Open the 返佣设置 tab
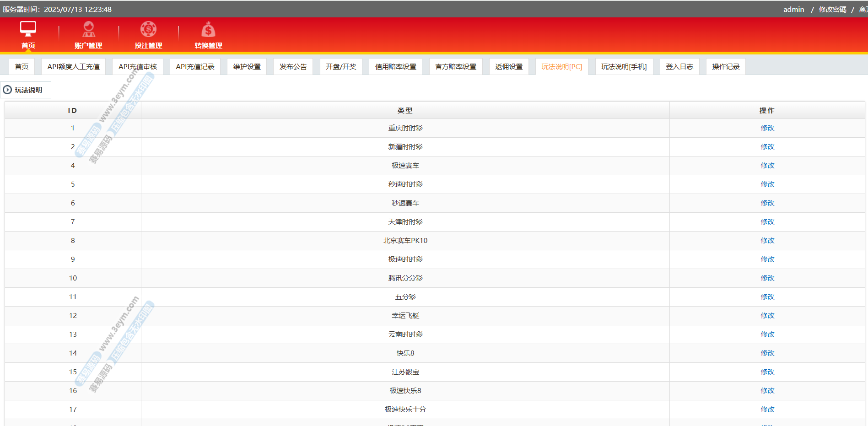This screenshot has width=868, height=426. point(509,67)
